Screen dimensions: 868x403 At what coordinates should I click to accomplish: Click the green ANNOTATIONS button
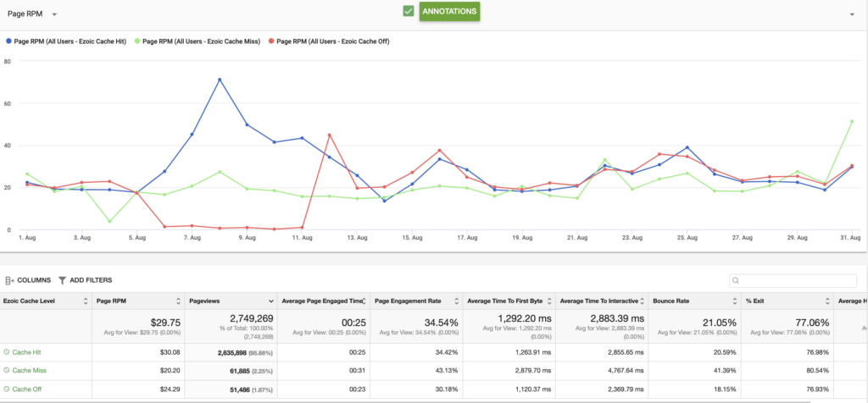pos(449,12)
